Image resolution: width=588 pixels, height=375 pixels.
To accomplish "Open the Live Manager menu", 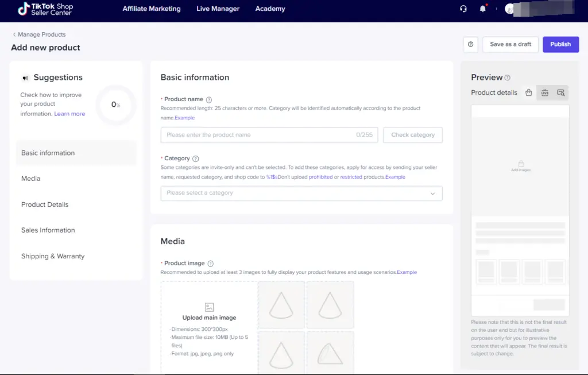I will [x=218, y=9].
